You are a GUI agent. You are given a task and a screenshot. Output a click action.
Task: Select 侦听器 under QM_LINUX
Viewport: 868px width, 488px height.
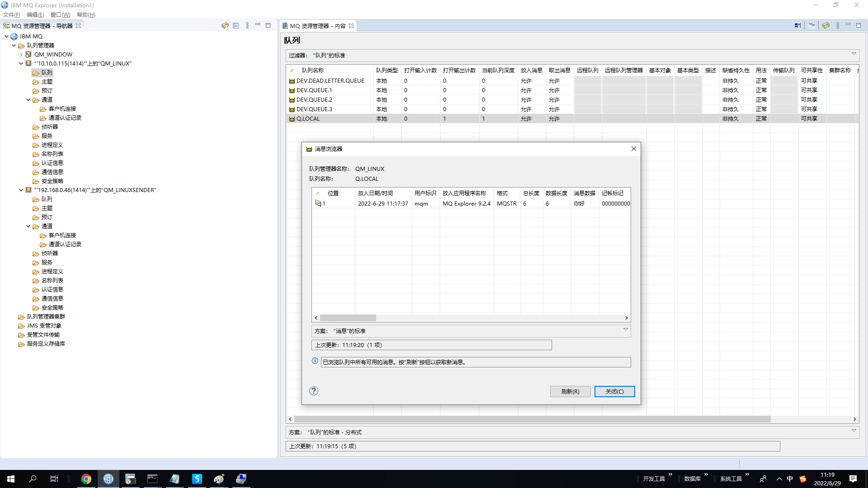pos(50,127)
